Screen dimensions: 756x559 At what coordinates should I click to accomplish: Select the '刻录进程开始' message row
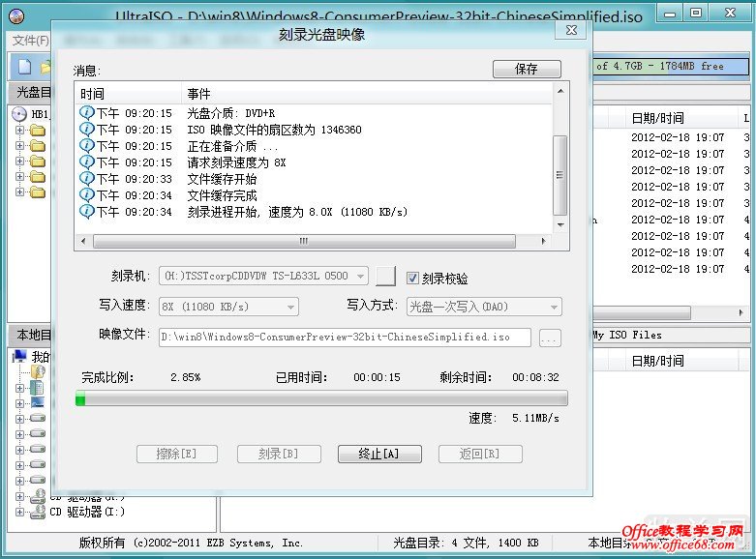314,212
